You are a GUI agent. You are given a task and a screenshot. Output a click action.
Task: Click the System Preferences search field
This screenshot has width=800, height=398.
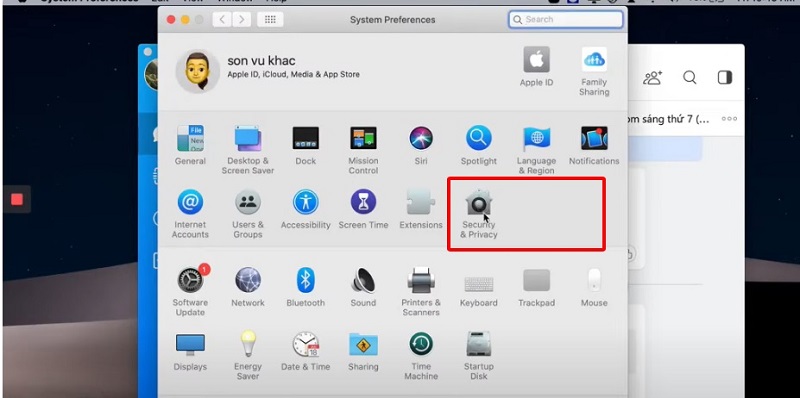tap(566, 19)
